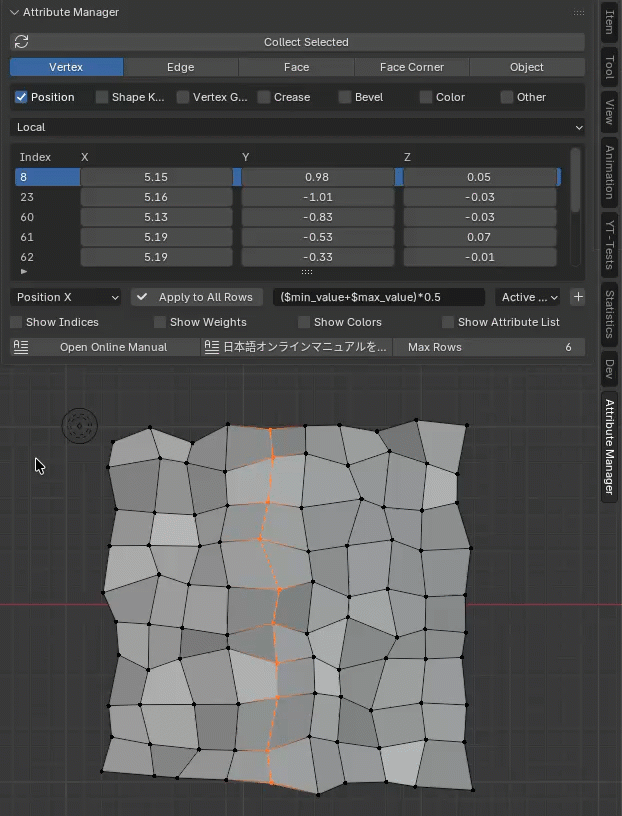Screen dimensions: 622x816
Task: Click the panel drag-handle dots icon
Action: (x=579, y=12)
